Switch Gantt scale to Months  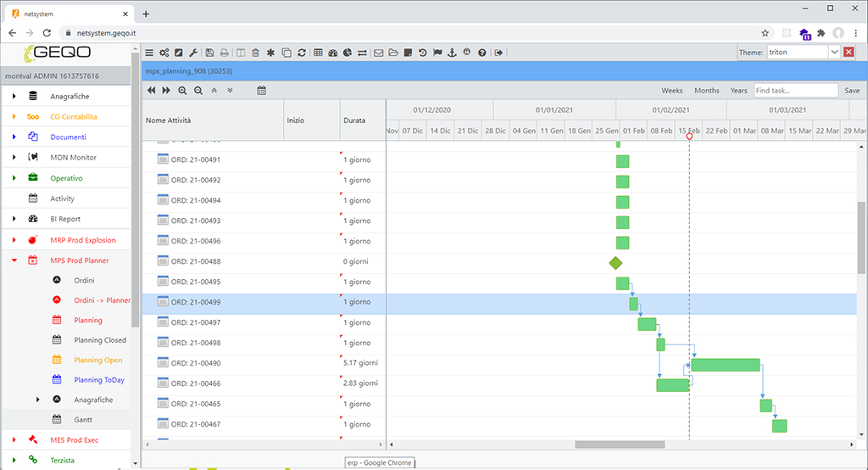(706, 91)
